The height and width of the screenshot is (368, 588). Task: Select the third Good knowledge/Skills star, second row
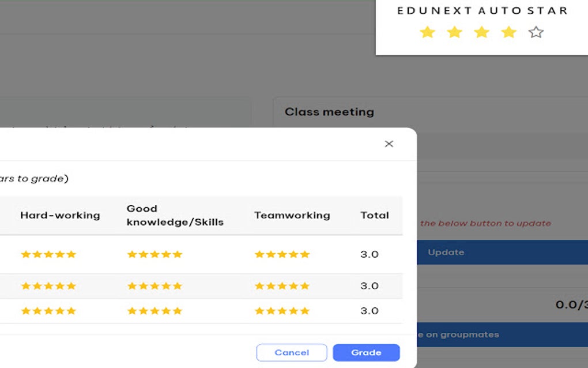pos(154,285)
